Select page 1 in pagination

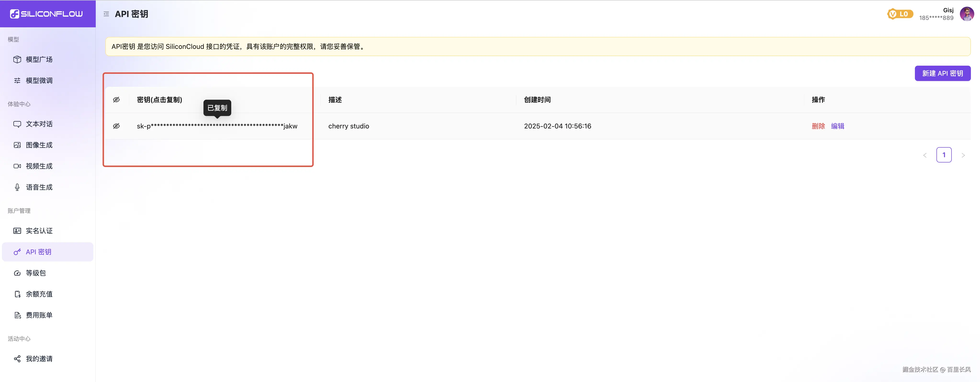point(943,155)
